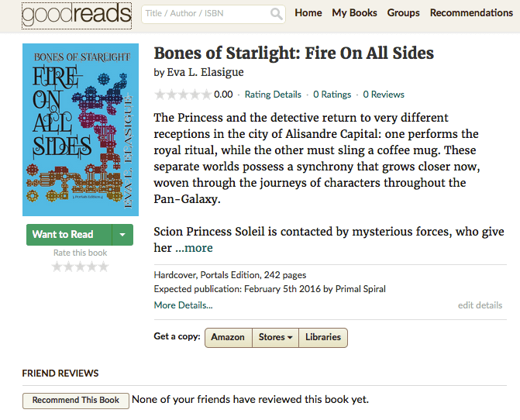520x420 pixels.
Task: Open author Eva L. Elasigue's page
Action: click(204, 73)
